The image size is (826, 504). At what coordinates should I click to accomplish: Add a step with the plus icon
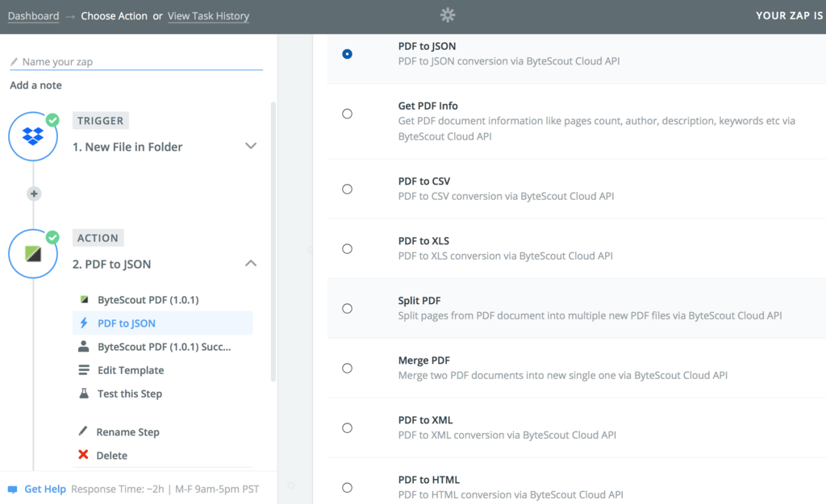[34, 194]
